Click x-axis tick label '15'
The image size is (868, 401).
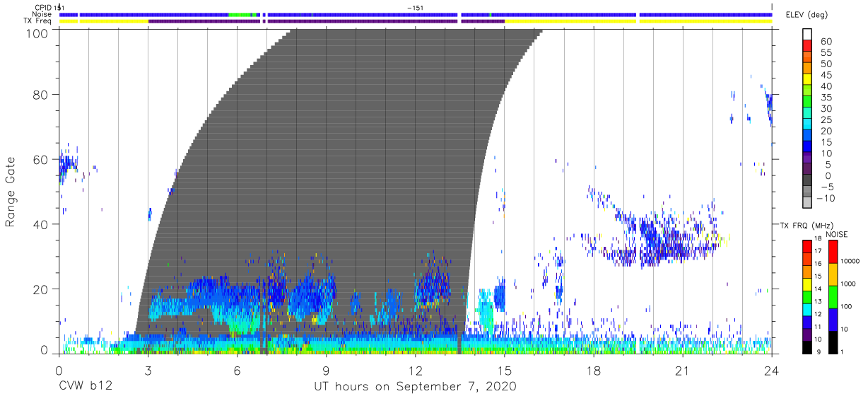coord(505,370)
